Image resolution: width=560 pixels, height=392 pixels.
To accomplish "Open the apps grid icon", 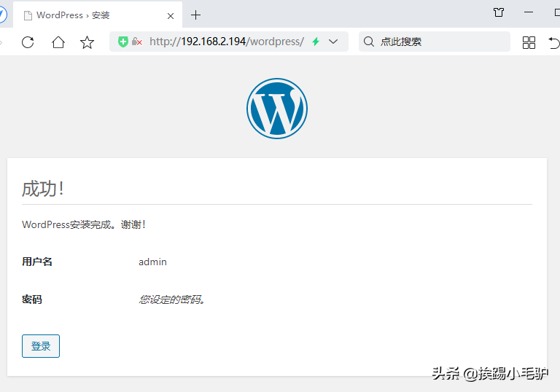I will [x=529, y=42].
